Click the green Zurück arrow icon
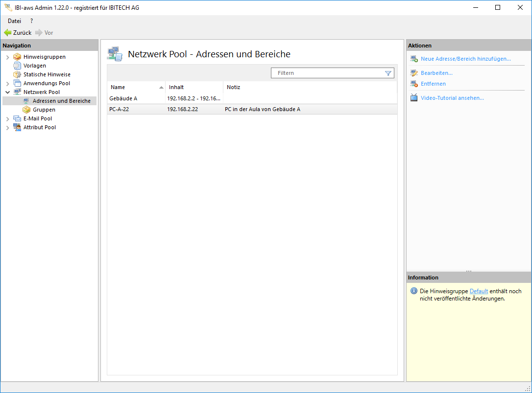 point(7,33)
